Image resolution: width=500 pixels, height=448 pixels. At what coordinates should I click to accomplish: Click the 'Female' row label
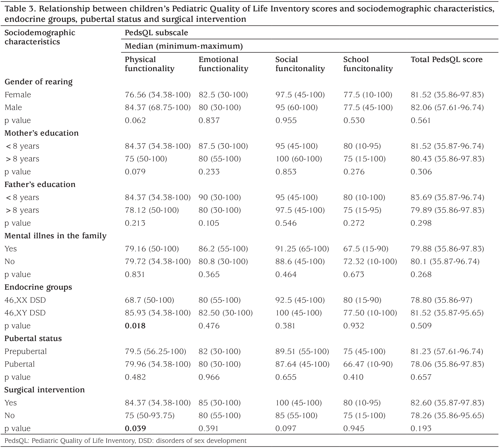tap(18, 95)
